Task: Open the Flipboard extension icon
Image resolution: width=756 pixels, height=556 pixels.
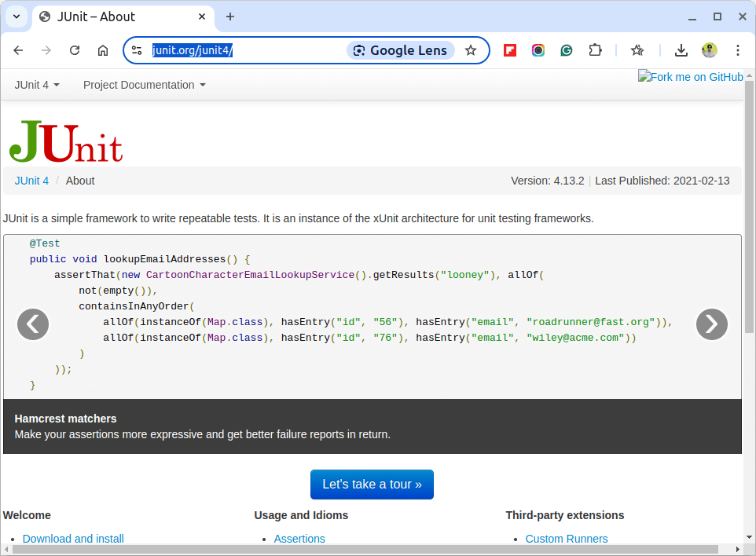Action: point(509,50)
